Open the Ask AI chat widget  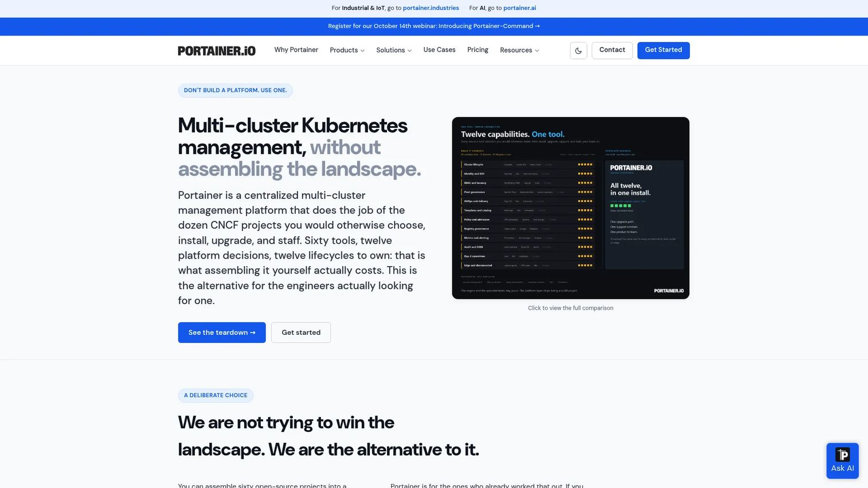coord(842,460)
